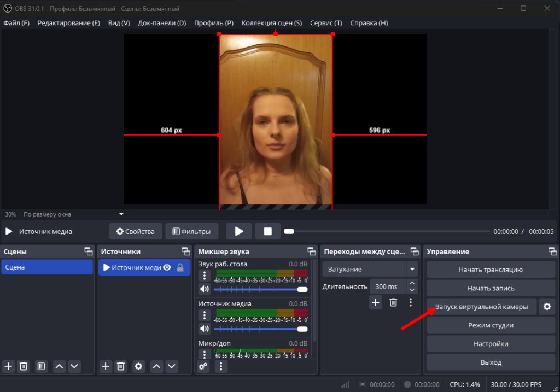Image resolution: width=560 pixels, height=392 pixels.
Task: Increase transition duration with up stepper
Action: [x=412, y=283]
